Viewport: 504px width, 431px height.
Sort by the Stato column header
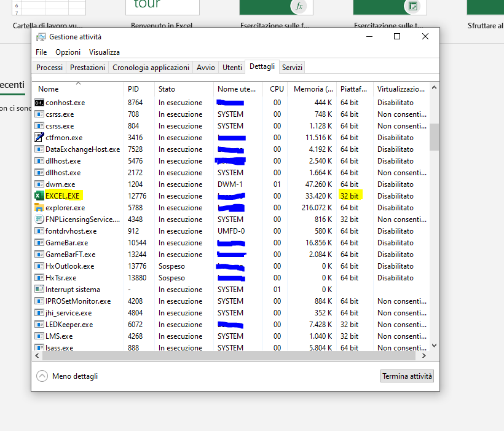[184, 89]
